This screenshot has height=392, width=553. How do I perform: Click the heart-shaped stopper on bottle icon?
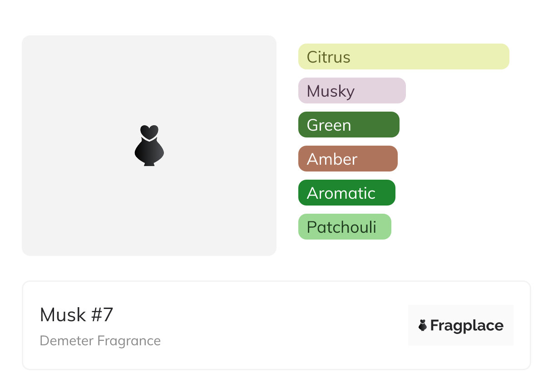[149, 131]
